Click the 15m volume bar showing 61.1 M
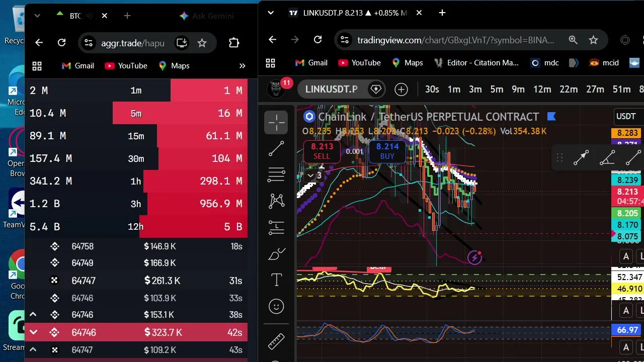The width and height of the screenshot is (644, 362). coord(202,136)
